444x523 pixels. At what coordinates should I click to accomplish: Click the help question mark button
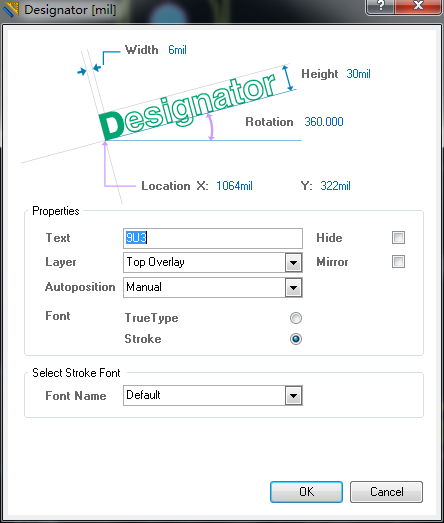point(380,6)
